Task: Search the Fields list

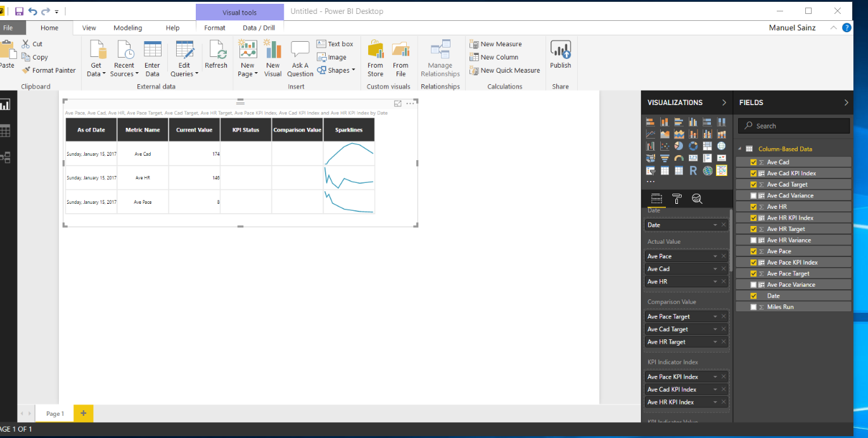Action: tap(794, 126)
